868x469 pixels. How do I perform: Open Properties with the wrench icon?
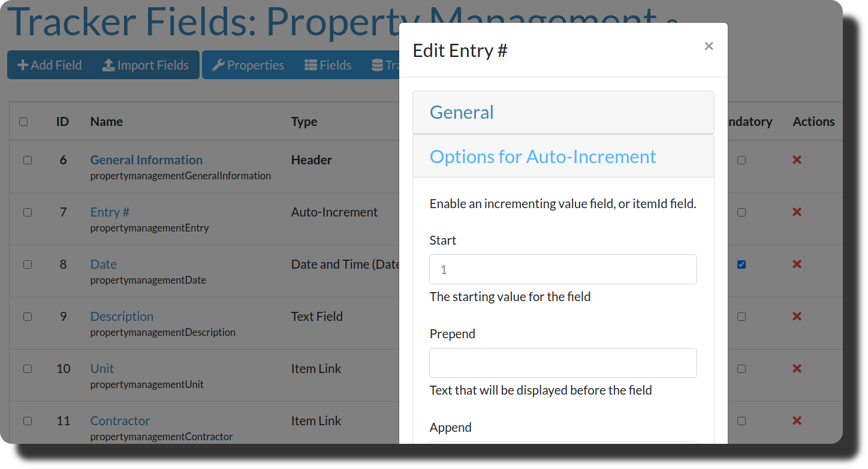248,65
